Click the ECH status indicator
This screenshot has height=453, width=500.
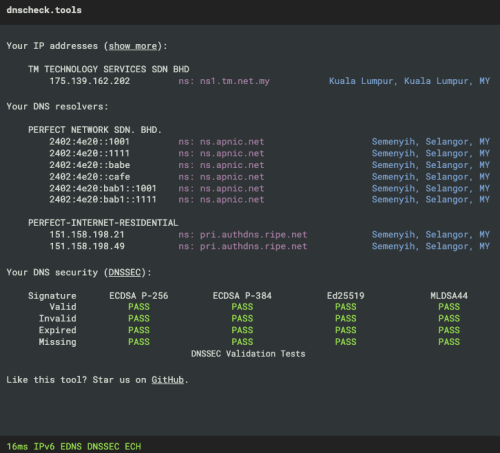point(133,446)
